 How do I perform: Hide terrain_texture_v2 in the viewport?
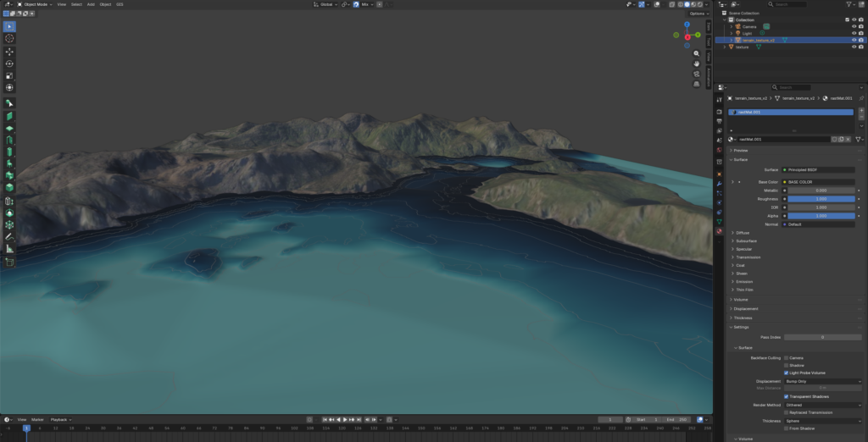pyautogui.click(x=854, y=40)
